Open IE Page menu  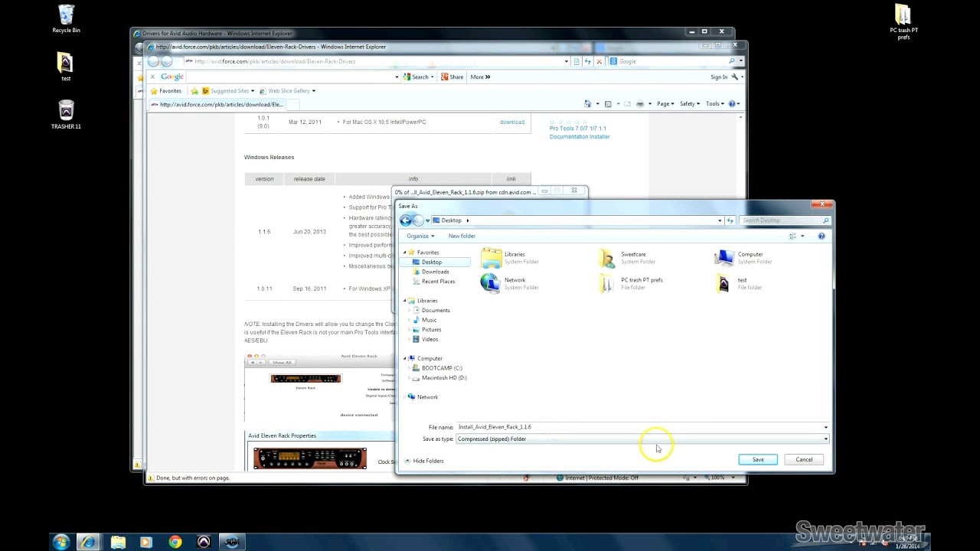pos(665,104)
